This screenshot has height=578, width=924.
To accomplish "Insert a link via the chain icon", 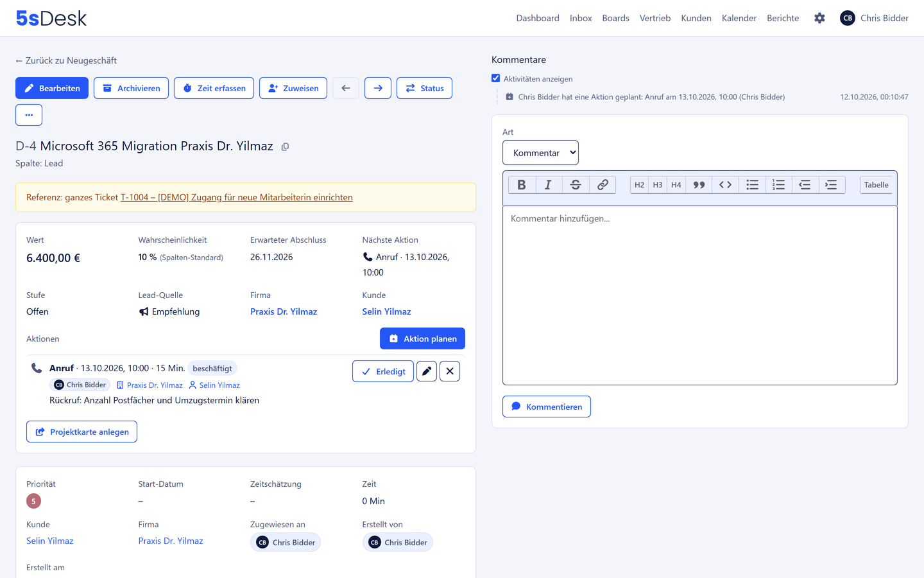I will [603, 185].
